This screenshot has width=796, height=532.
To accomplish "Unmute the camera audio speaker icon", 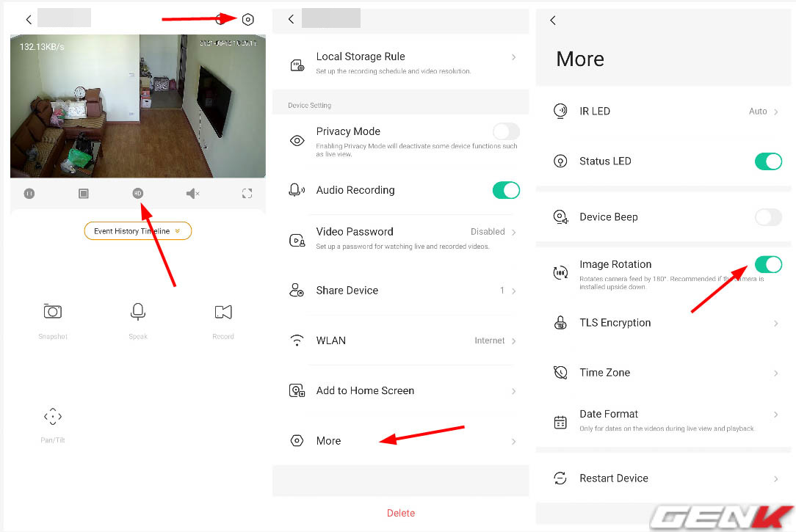I will [x=192, y=194].
